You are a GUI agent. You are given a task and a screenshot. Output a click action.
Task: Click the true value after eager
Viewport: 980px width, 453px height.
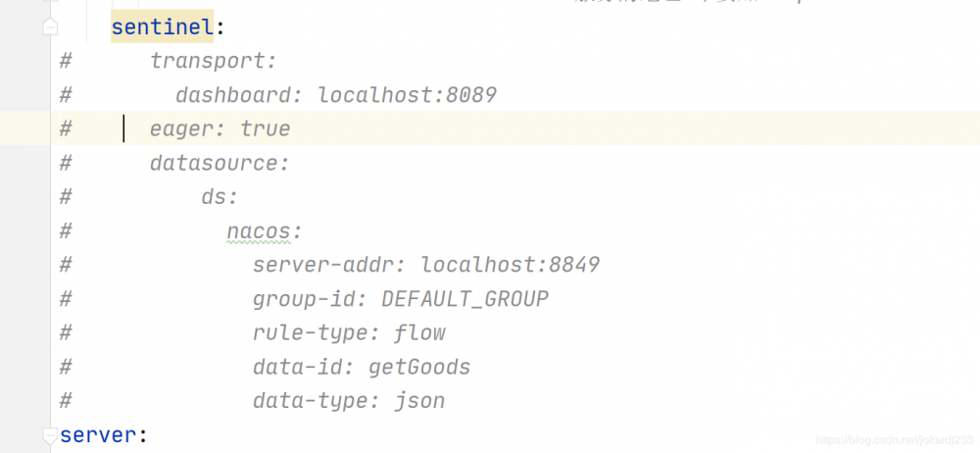[x=265, y=129]
